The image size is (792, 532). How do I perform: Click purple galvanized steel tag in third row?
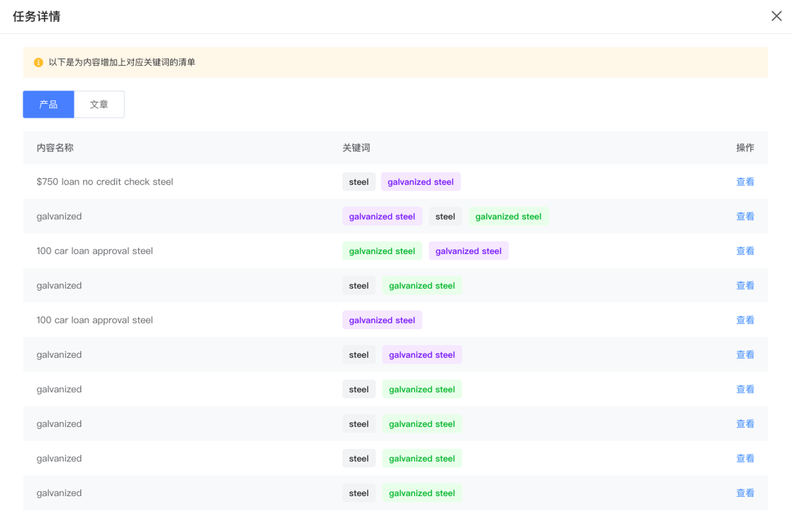coord(468,251)
